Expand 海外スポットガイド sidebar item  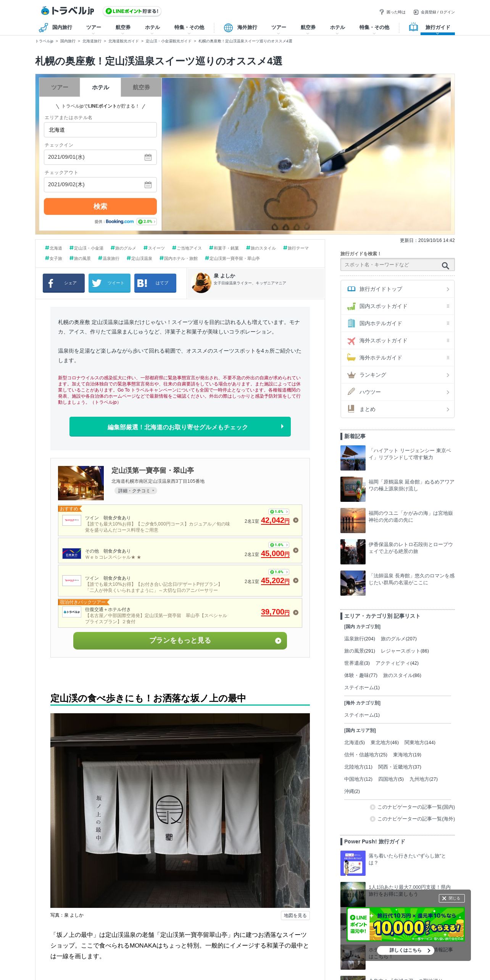pos(398,340)
